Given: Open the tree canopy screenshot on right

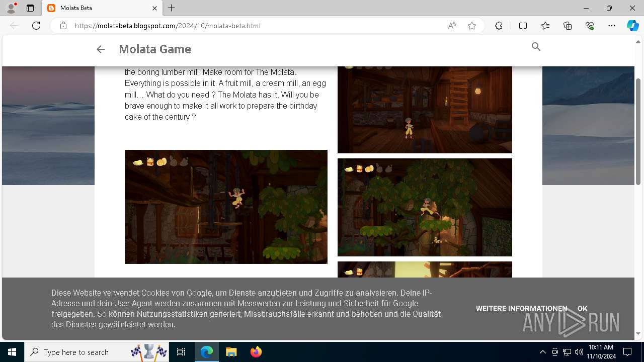Looking at the screenshot, I should (425, 208).
